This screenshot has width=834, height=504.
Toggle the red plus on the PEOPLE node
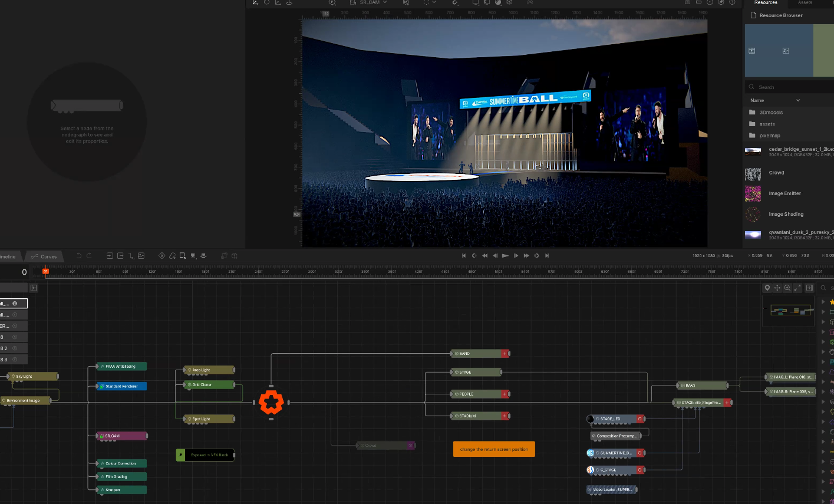click(505, 394)
